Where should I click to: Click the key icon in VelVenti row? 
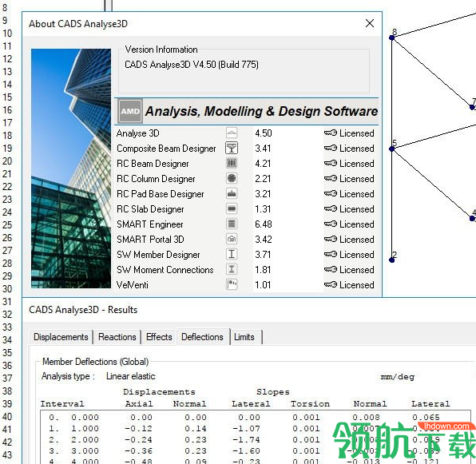(x=331, y=284)
